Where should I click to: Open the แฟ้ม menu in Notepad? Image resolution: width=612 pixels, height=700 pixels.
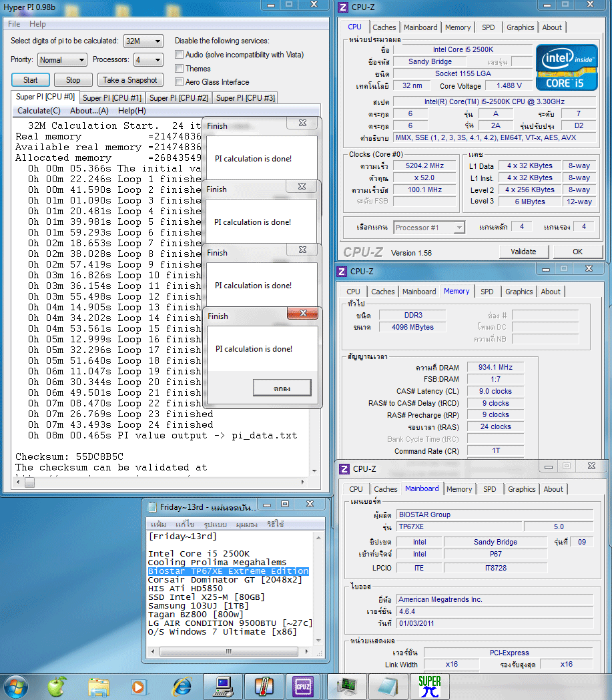click(x=158, y=524)
